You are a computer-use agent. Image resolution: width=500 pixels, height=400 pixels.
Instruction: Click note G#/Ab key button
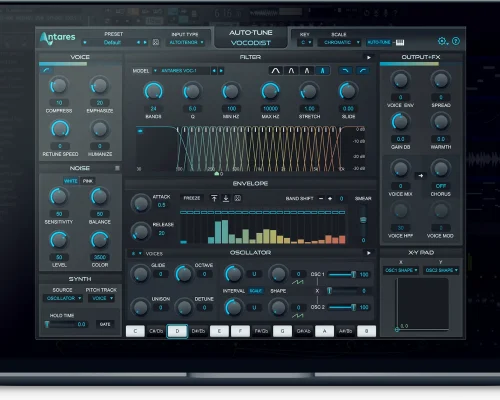(303, 331)
